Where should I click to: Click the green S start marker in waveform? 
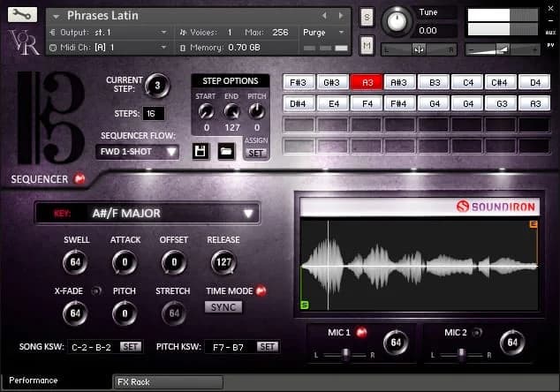pos(305,305)
